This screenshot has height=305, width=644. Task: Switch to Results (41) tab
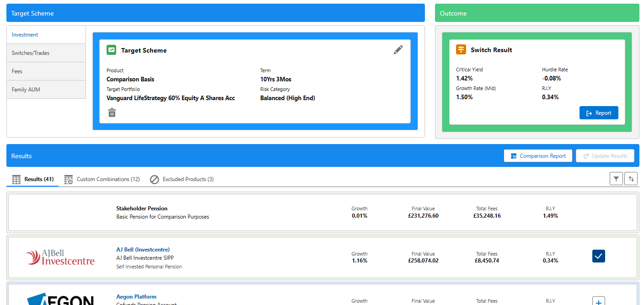[x=33, y=179]
